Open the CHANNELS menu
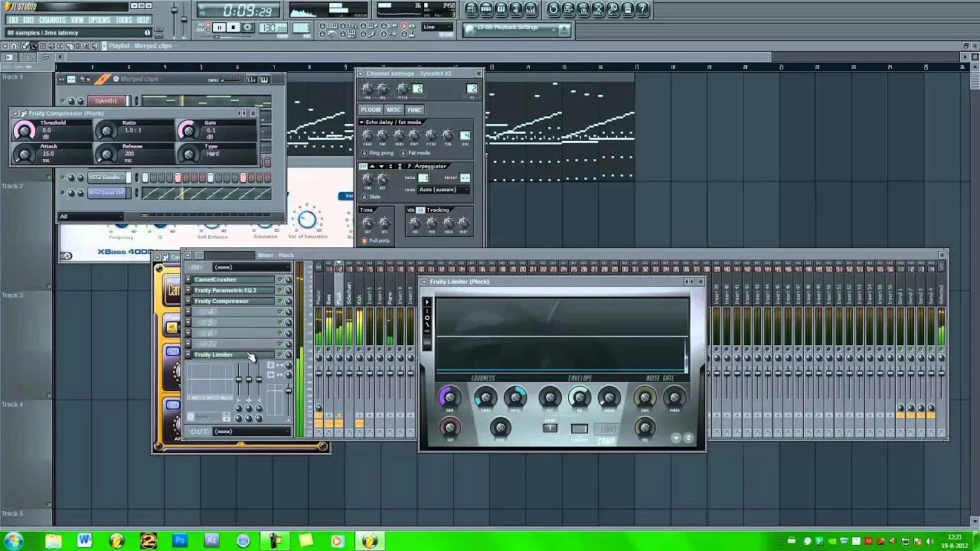 tap(52, 20)
